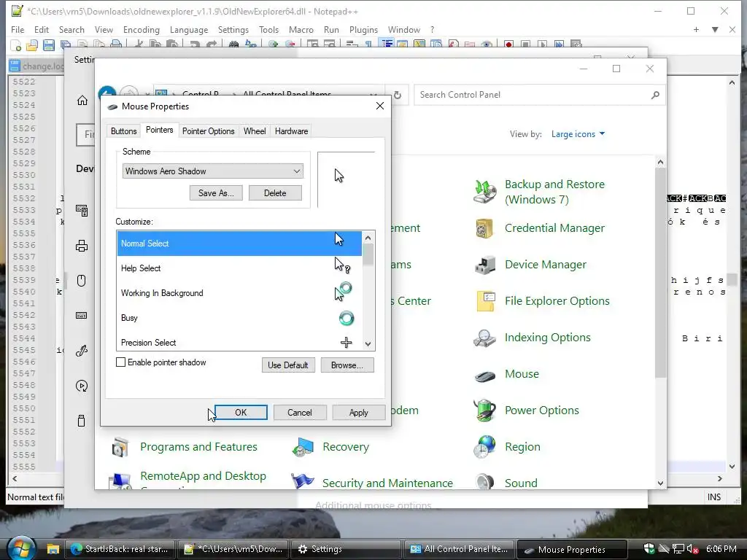
Task: Click the Save floppy icon in Notepad++ toolbar
Action: 49,45
